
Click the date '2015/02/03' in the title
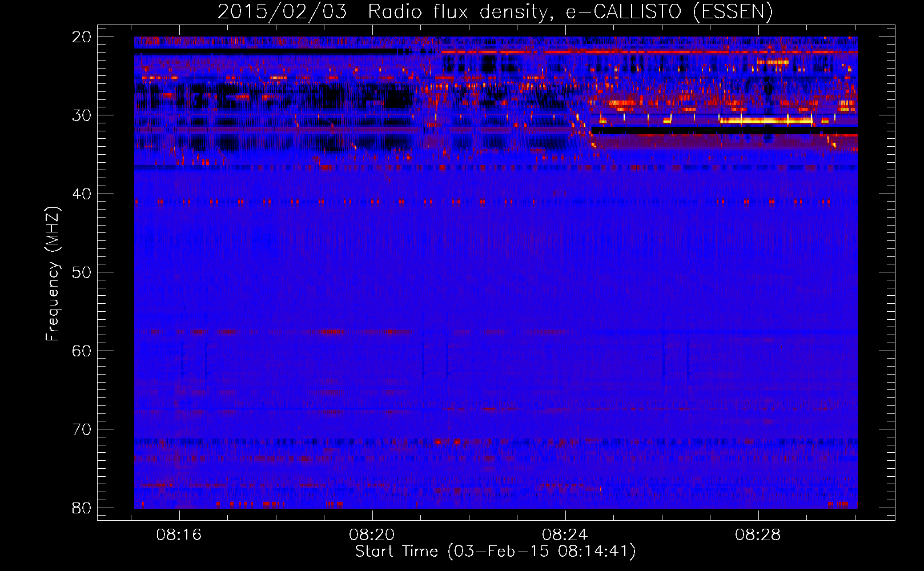[282, 12]
